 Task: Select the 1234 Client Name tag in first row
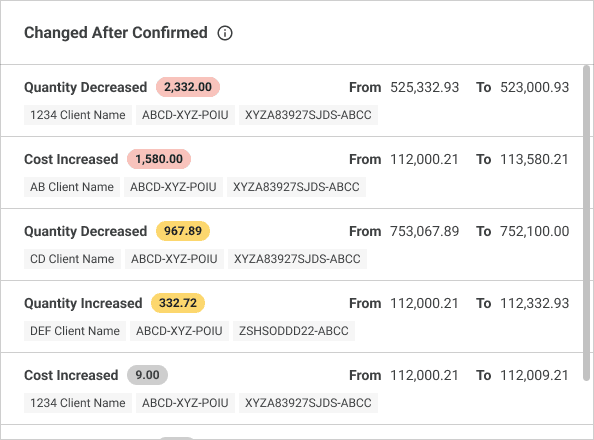click(x=78, y=115)
